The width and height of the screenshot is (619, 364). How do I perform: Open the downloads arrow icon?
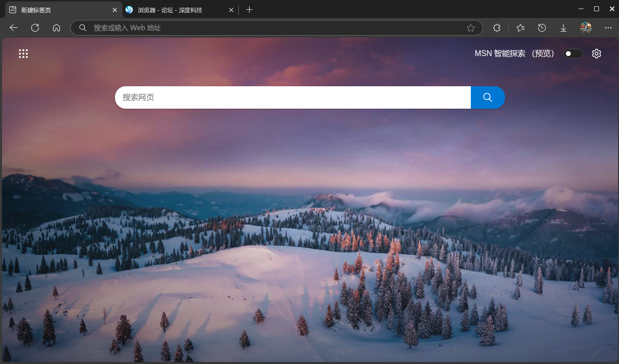(x=563, y=28)
